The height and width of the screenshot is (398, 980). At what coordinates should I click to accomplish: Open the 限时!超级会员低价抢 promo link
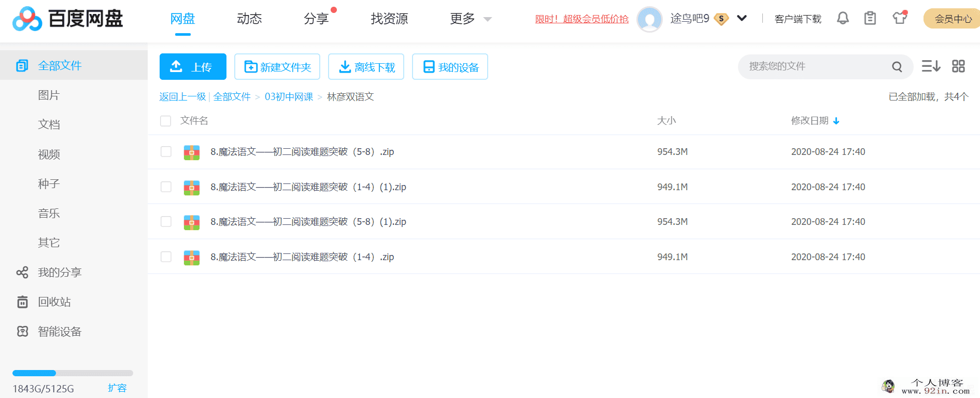click(x=581, y=19)
